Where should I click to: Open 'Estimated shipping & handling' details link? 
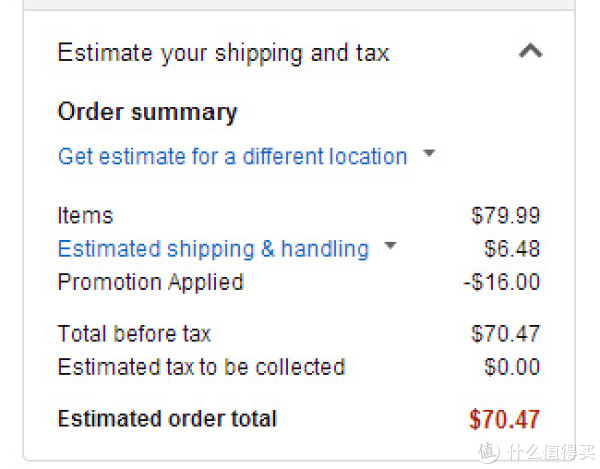click(x=214, y=249)
